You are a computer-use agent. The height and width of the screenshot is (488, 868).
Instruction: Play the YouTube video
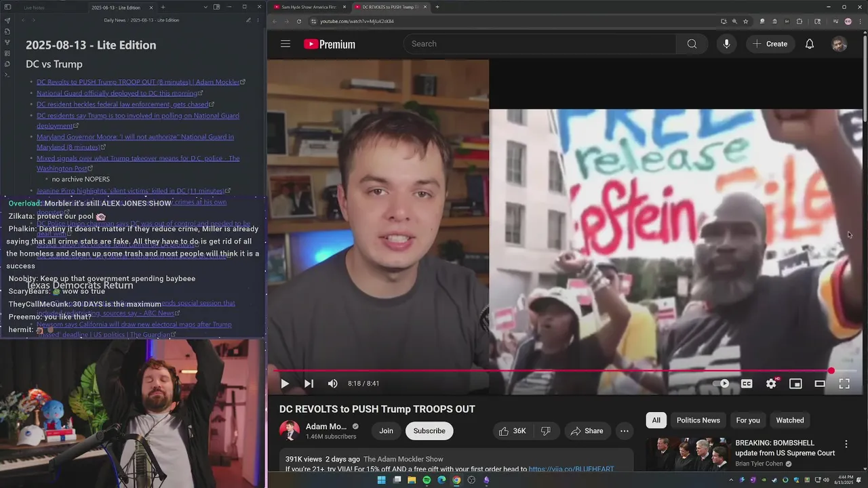tap(285, 384)
